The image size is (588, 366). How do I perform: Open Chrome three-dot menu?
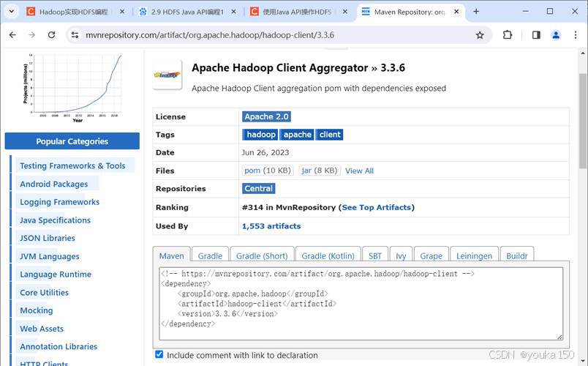click(576, 35)
